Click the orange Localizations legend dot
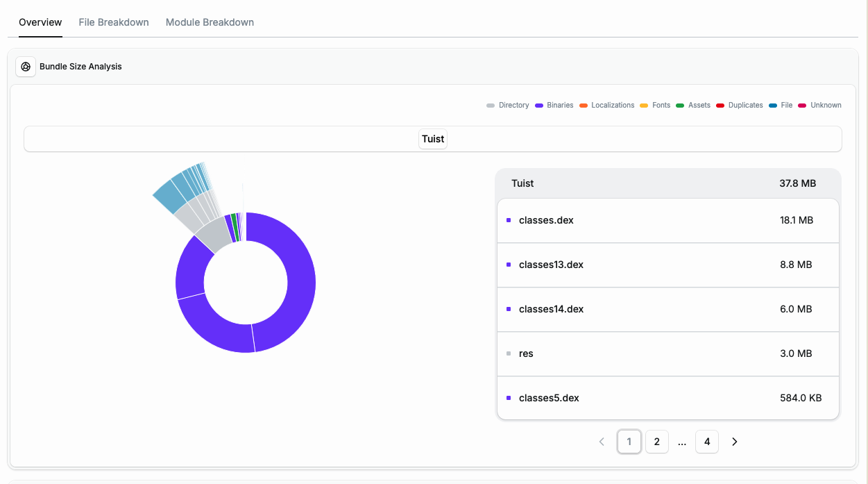This screenshot has height=484, width=868. point(583,105)
